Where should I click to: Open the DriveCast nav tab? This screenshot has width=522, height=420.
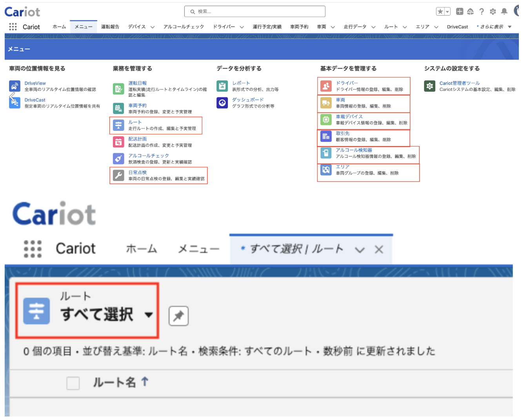pyautogui.click(x=457, y=27)
